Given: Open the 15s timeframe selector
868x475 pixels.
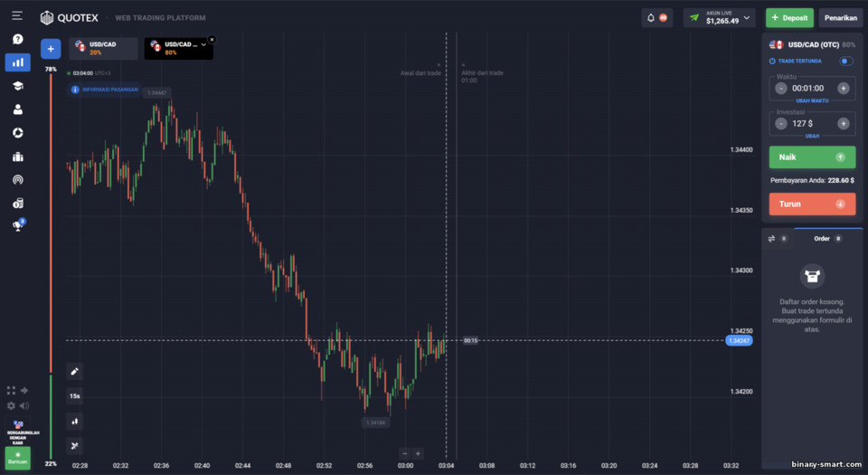Looking at the screenshot, I should [x=75, y=396].
